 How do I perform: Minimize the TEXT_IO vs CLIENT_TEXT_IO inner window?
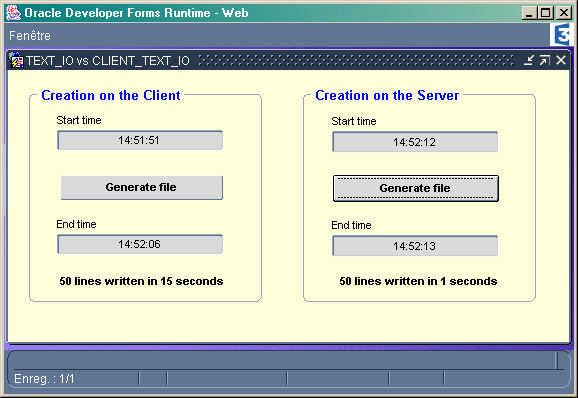529,60
